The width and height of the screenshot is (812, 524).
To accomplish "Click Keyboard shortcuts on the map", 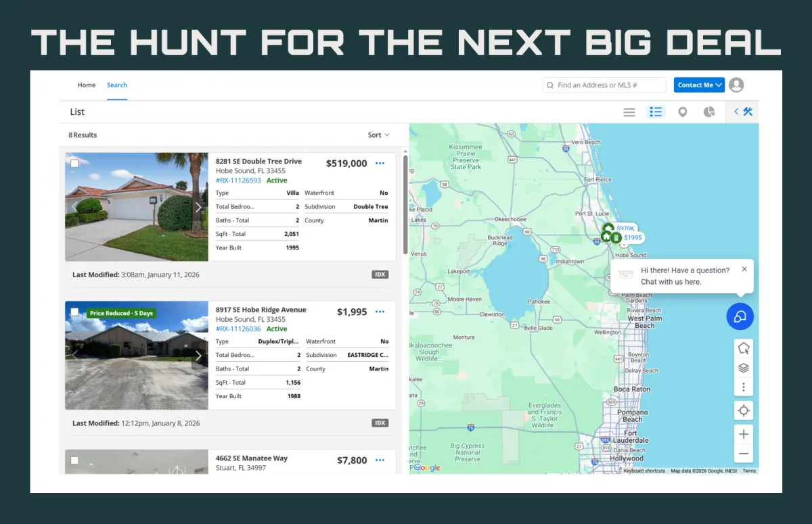I will [644, 471].
